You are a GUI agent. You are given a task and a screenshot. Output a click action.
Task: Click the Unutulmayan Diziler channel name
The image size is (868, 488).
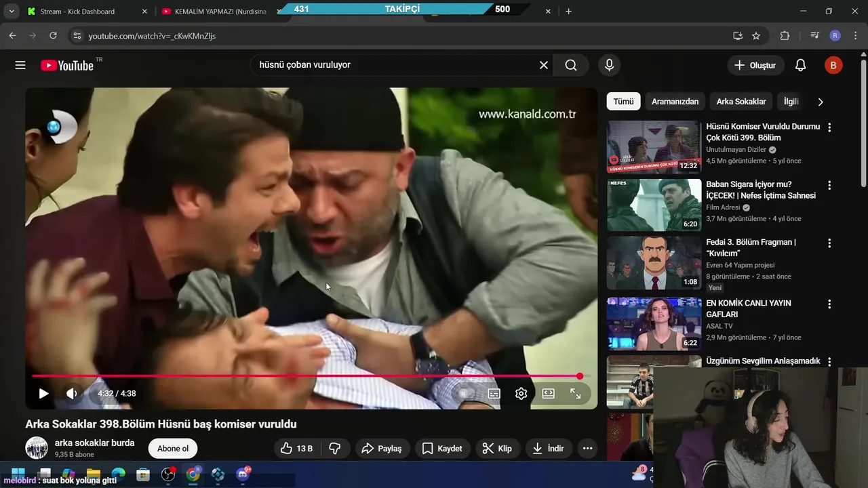coord(736,150)
